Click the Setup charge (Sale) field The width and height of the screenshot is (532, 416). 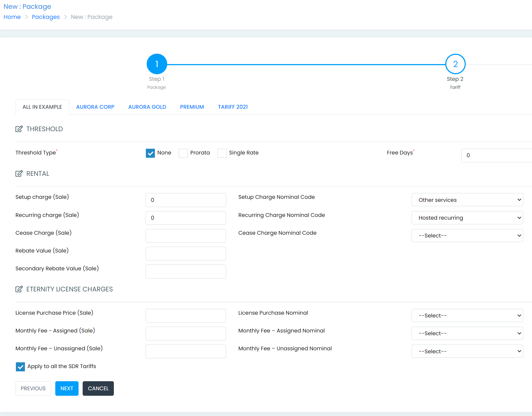click(186, 200)
